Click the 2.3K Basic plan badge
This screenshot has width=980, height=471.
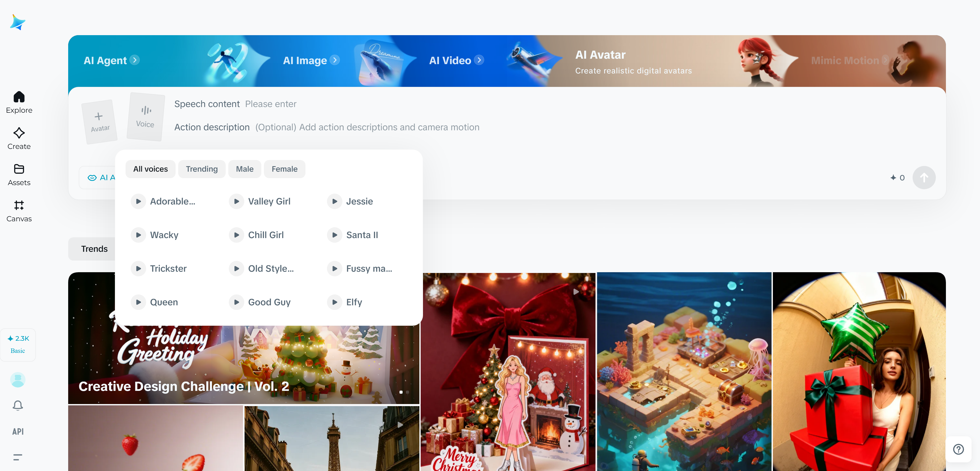click(x=18, y=344)
